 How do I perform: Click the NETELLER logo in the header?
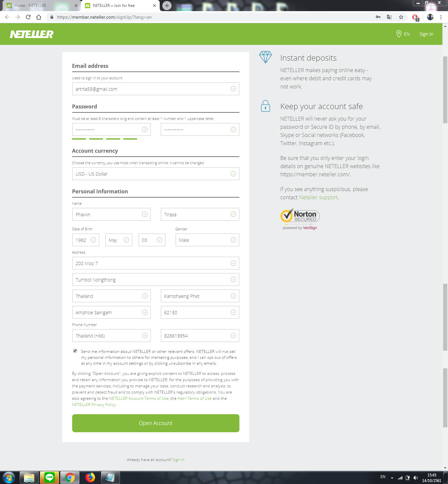pyautogui.click(x=31, y=34)
